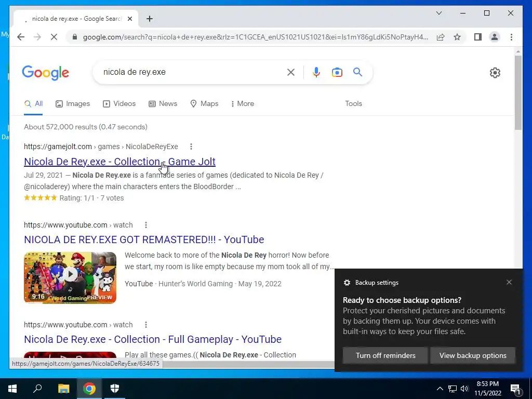View site info via the lock icon
The width and height of the screenshot is (532, 399).
pyautogui.click(x=75, y=37)
